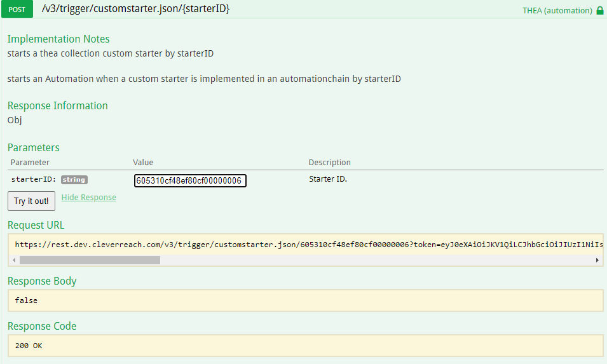Click the Request URL text box
Screen dimensions: 607x364
click(305, 244)
